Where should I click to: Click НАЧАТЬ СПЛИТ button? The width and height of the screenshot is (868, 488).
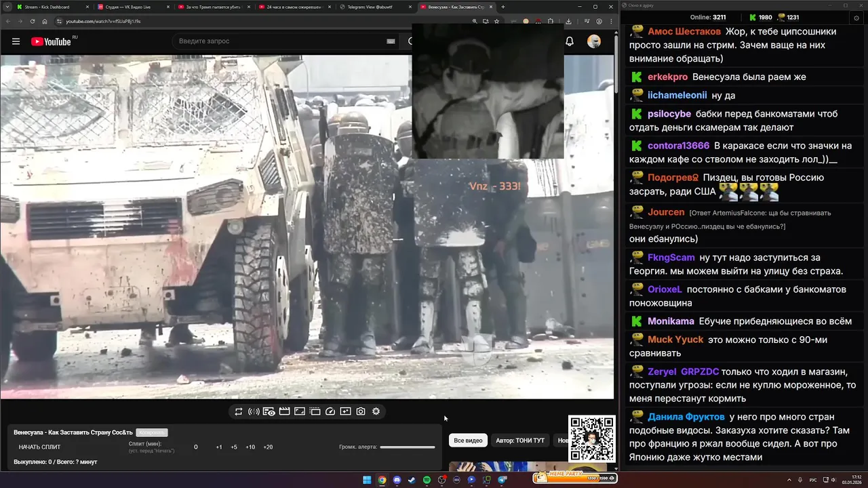(39, 447)
